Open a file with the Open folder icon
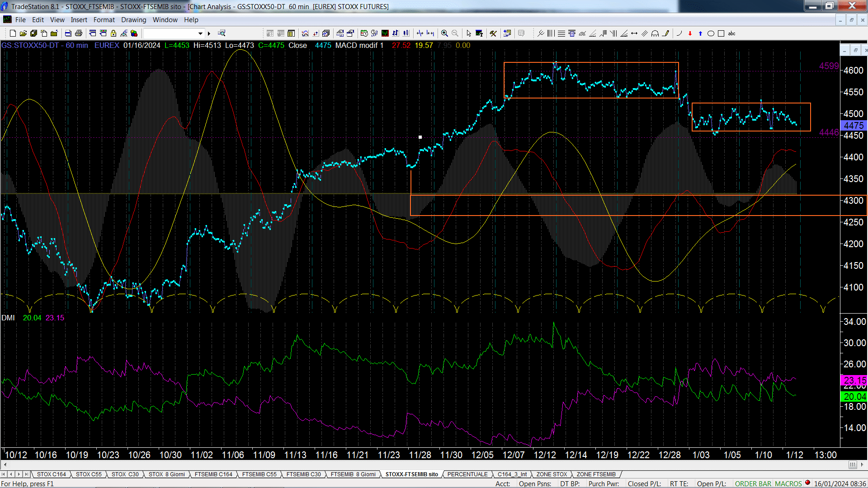868x488 pixels. pyautogui.click(x=23, y=33)
